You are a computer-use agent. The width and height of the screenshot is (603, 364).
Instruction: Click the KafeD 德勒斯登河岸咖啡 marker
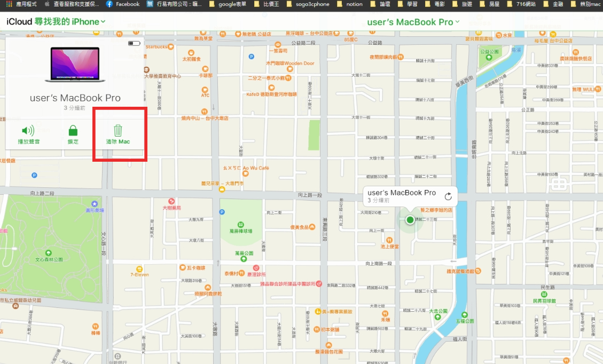pyautogui.click(x=271, y=88)
